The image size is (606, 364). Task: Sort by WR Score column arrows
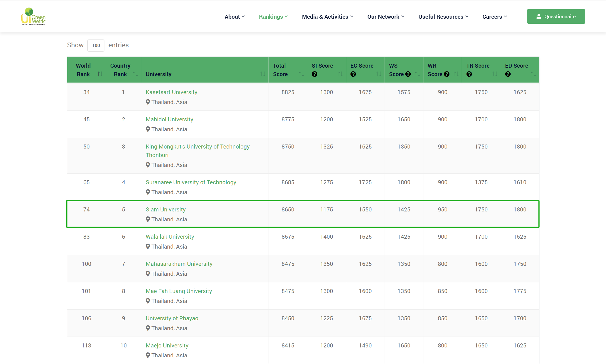[456, 74]
